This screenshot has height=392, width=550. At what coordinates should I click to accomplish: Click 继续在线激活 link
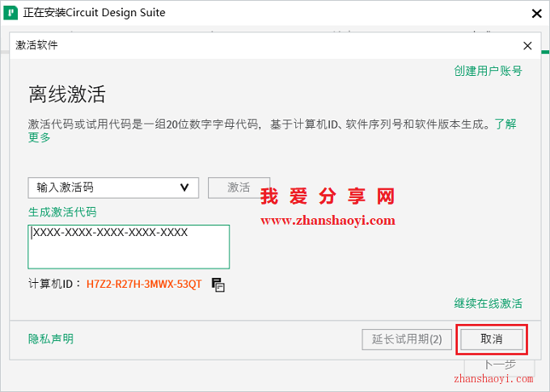click(x=488, y=303)
